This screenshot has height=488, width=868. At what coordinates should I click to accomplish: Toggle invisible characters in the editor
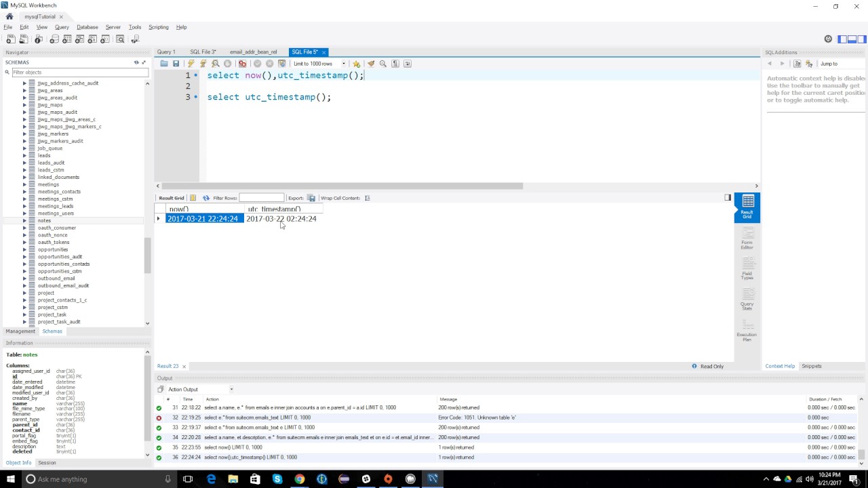tap(395, 64)
